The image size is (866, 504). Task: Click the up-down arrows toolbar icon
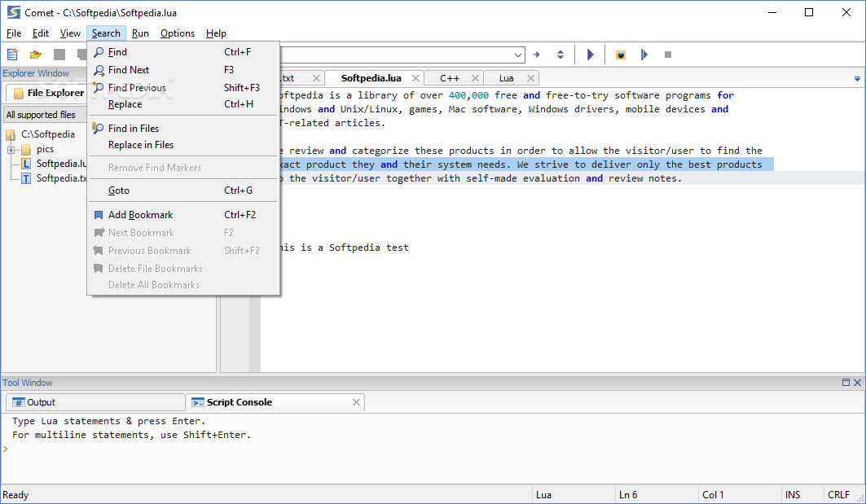(x=560, y=55)
